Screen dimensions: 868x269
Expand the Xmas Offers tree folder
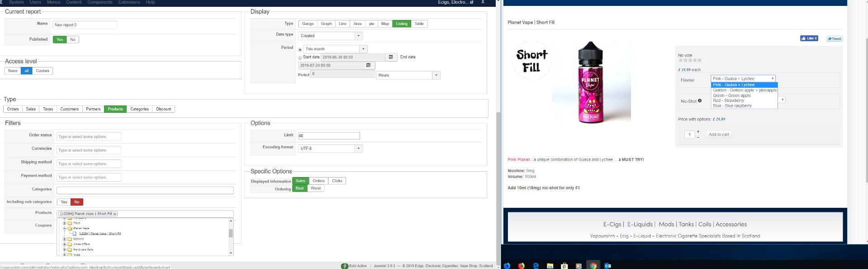click(x=65, y=244)
